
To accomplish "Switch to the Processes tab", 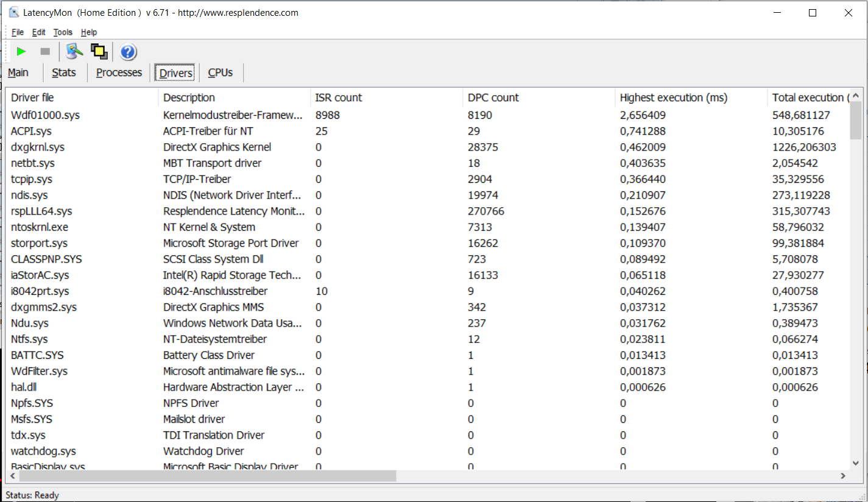I will pyautogui.click(x=119, y=72).
